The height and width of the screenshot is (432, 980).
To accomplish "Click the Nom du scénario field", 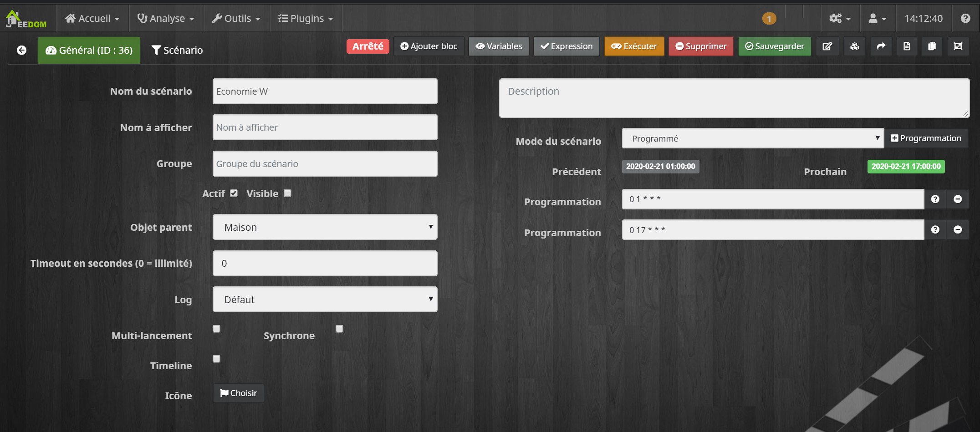I will pos(325,91).
